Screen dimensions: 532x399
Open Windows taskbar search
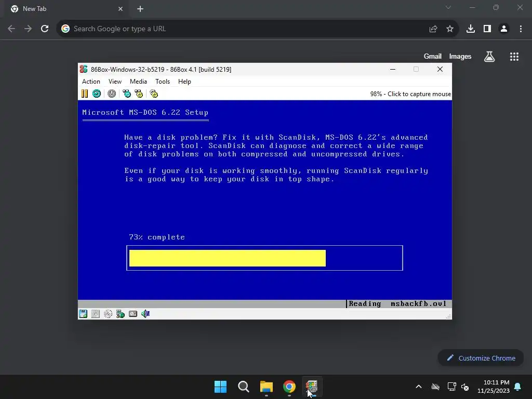[244, 387]
